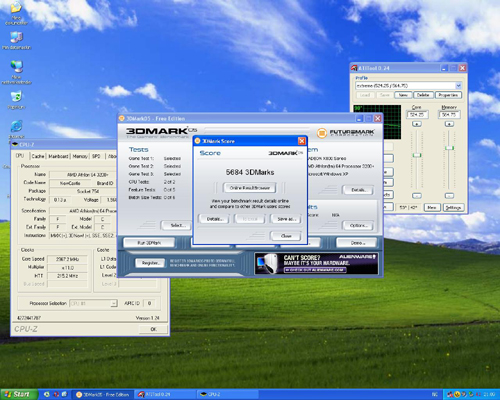Switch to CPU-Z taskbar button
The width and height of the screenshot is (500, 400).
226,394
